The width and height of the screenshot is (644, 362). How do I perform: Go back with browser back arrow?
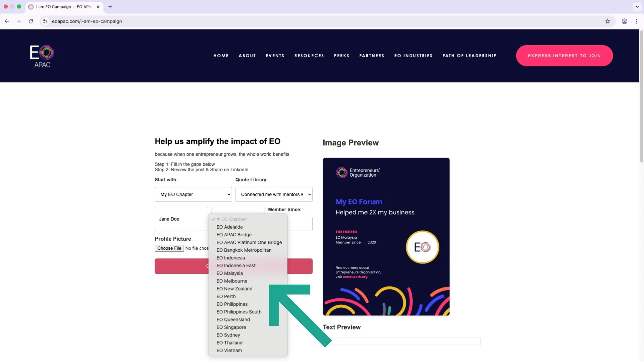[7, 21]
